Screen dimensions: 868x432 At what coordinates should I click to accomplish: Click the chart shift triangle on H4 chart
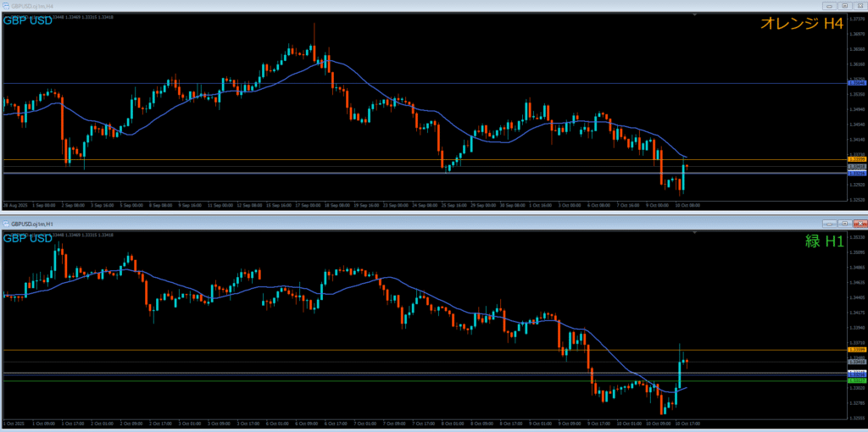pyautogui.click(x=693, y=14)
